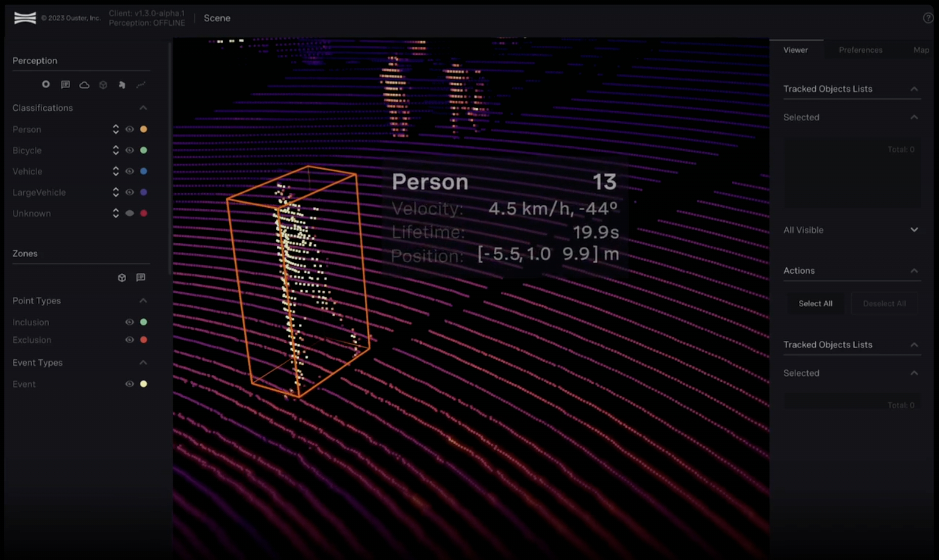Click the Deselect All button
Screen dimensions: 939x560
tap(884, 304)
